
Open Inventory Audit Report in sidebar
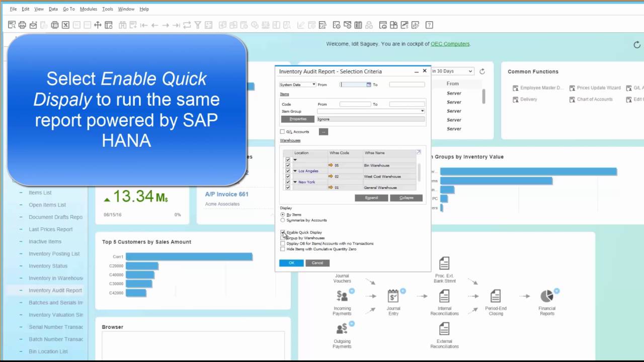click(x=55, y=291)
